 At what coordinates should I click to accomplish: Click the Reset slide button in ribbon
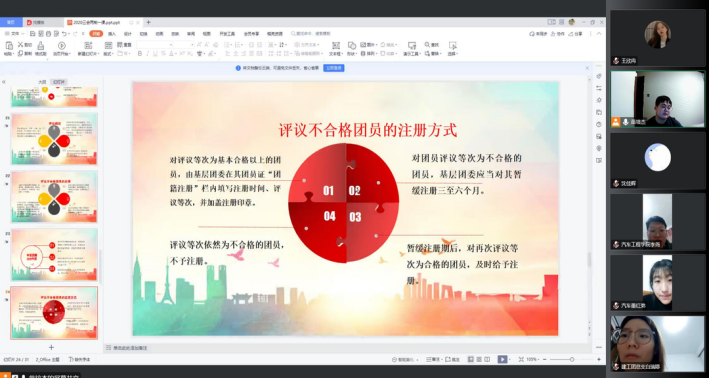[124, 45]
